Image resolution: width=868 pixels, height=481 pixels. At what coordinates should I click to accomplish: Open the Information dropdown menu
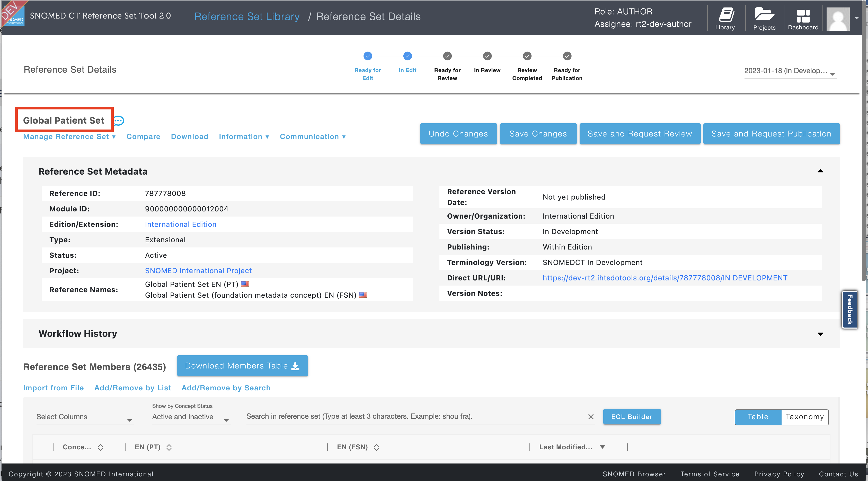244,137
